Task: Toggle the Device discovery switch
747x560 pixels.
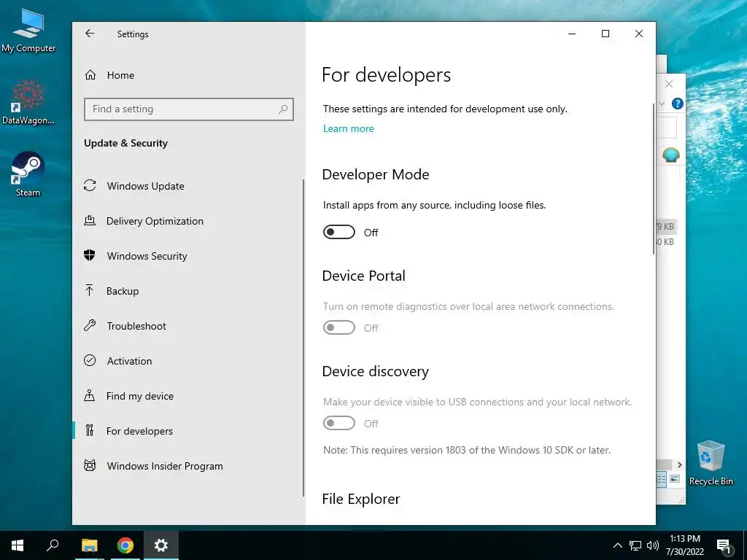Action: click(338, 423)
